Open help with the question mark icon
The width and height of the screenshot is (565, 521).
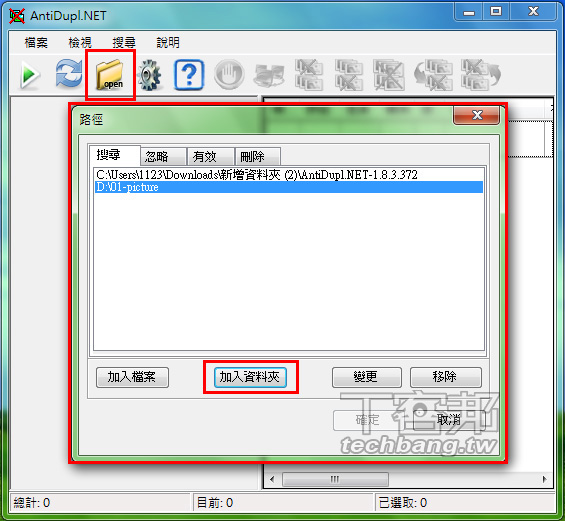click(190, 75)
